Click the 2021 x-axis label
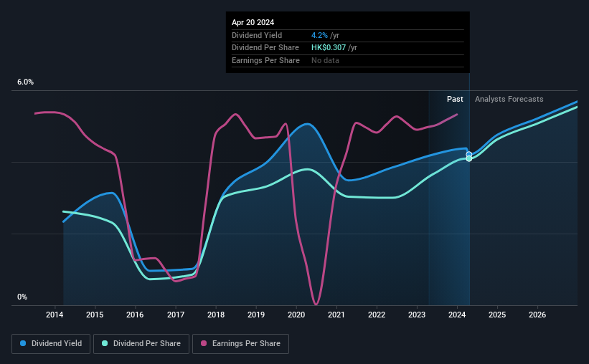 coord(336,315)
